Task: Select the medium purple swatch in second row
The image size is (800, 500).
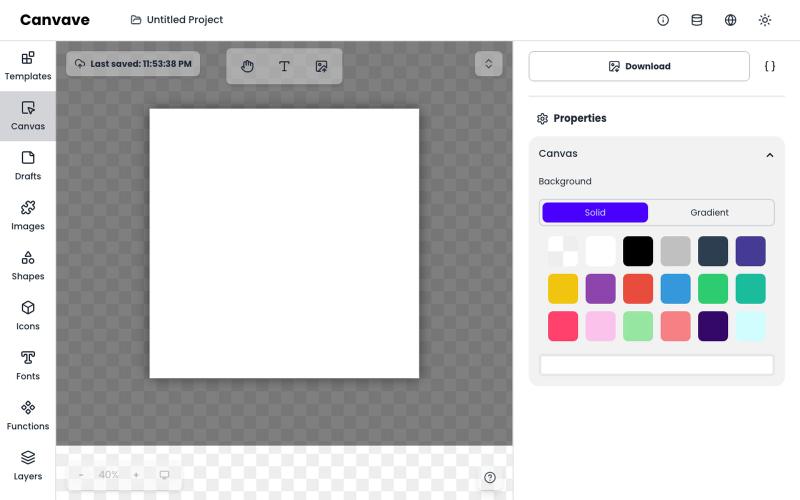Action: 601,289
